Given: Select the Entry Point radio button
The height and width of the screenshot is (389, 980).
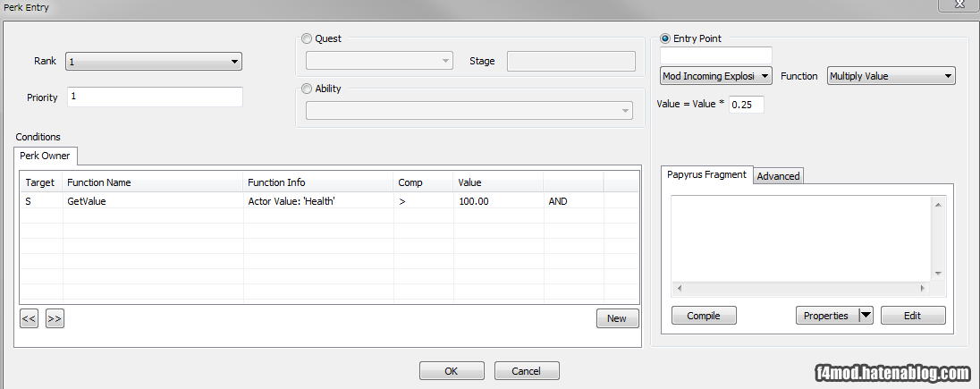Looking at the screenshot, I should [x=665, y=38].
